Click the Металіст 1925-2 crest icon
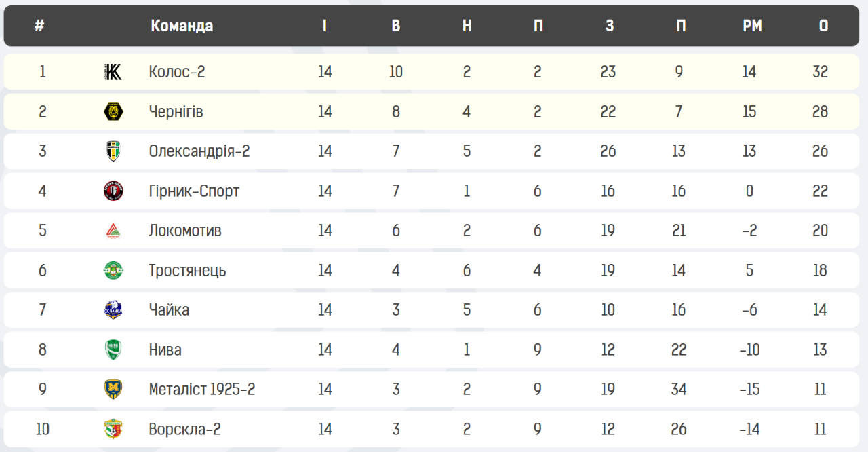The width and height of the screenshot is (868, 452). click(x=113, y=390)
